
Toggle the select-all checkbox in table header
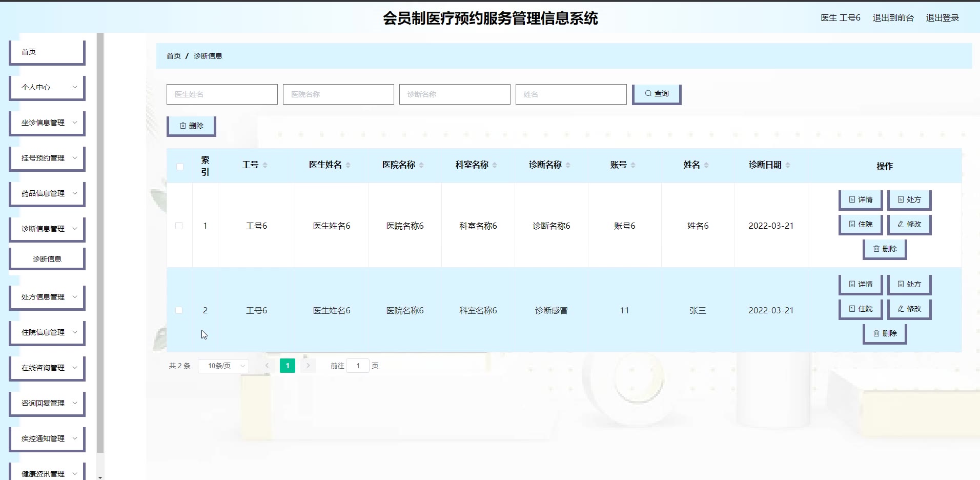tap(180, 166)
